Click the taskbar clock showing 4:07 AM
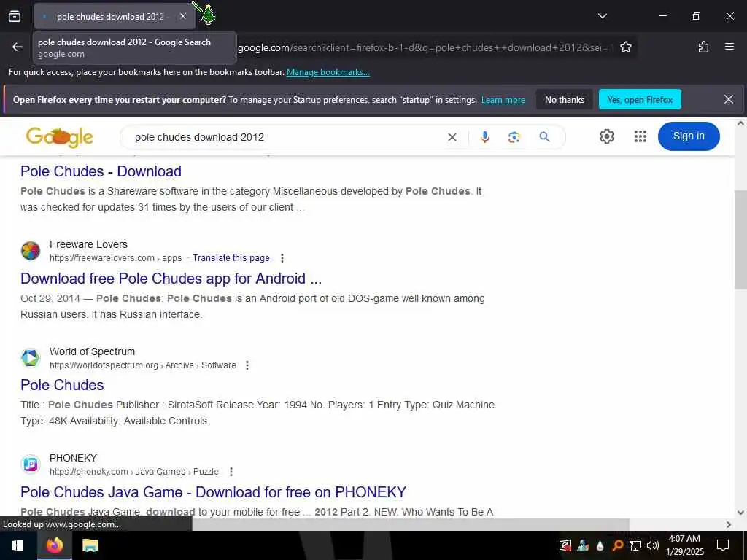The width and height of the screenshot is (747, 560). [684, 545]
